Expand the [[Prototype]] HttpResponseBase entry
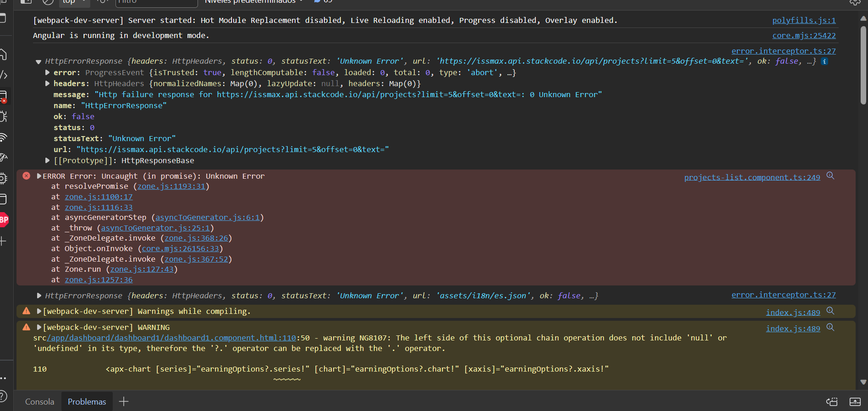 47,160
